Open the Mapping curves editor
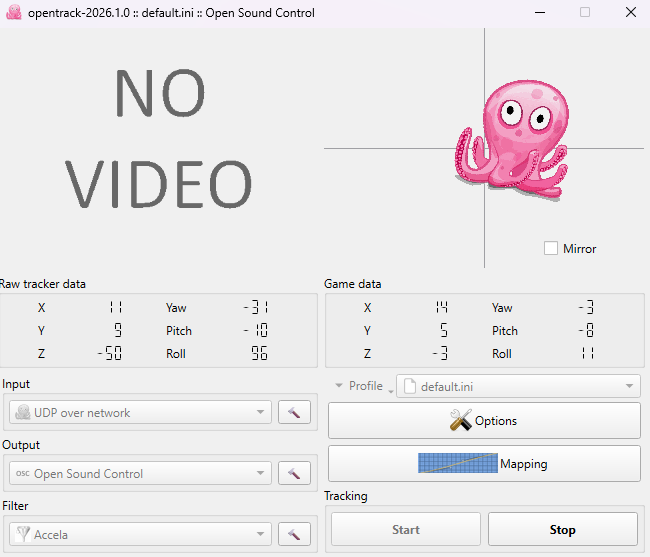This screenshot has height=557, width=650. pyautogui.click(x=484, y=464)
